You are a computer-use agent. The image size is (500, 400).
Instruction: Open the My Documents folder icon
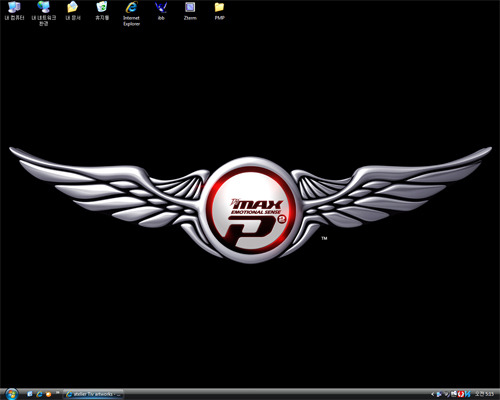point(73,11)
